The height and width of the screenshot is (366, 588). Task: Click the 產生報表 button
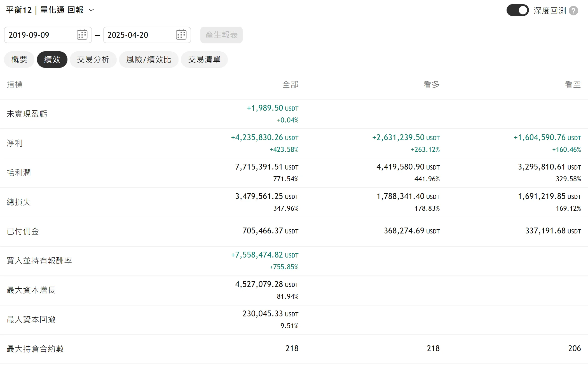(x=221, y=35)
